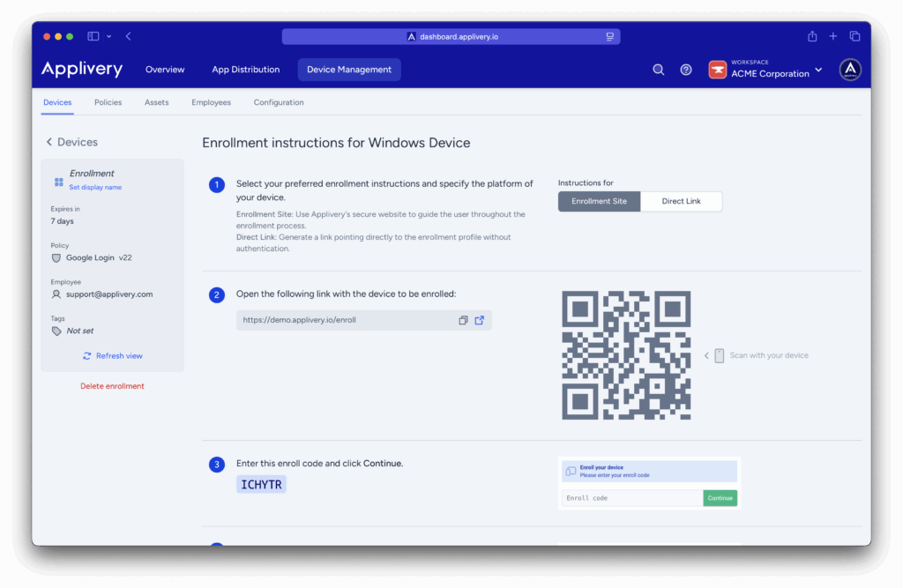The width and height of the screenshot is (903, 588).
Task: Click the reader icon in the address bar
Action: (x=610, y=36)
